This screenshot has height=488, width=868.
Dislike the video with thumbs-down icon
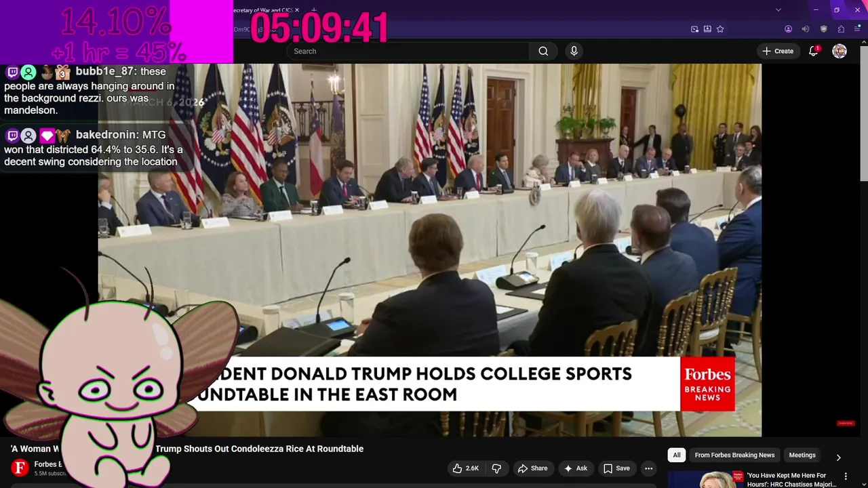tap(496, 468)
